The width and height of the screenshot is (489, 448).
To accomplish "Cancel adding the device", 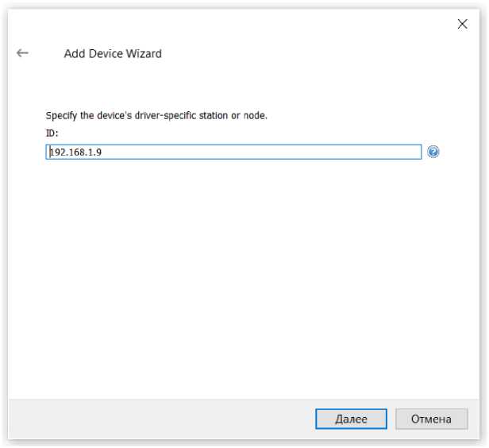I will 430,419.
